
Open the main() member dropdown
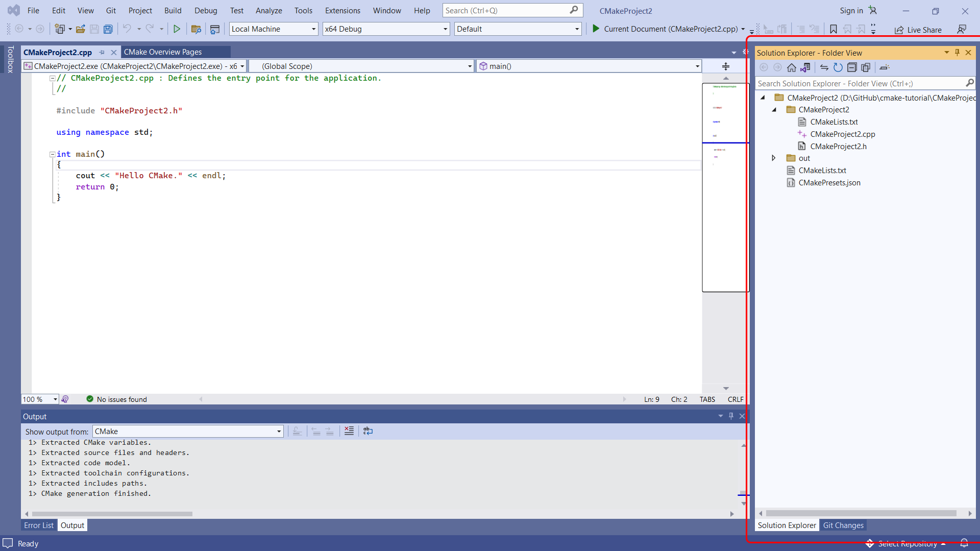[589, 66]
